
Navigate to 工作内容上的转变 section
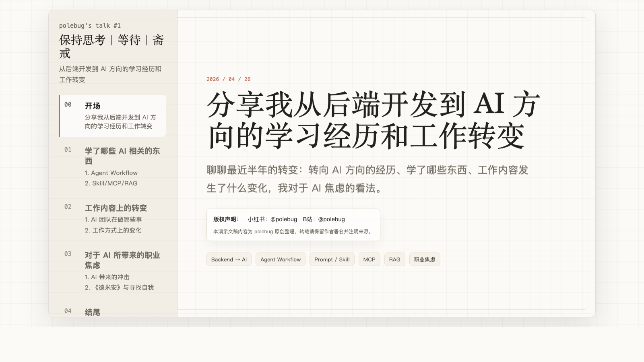[x=116, y=208]
